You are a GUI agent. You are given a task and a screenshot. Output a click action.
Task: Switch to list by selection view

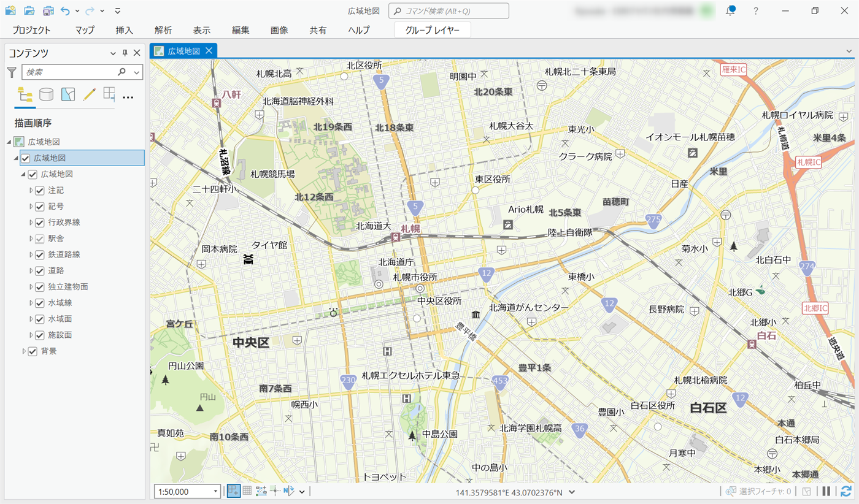coord(67,94)
